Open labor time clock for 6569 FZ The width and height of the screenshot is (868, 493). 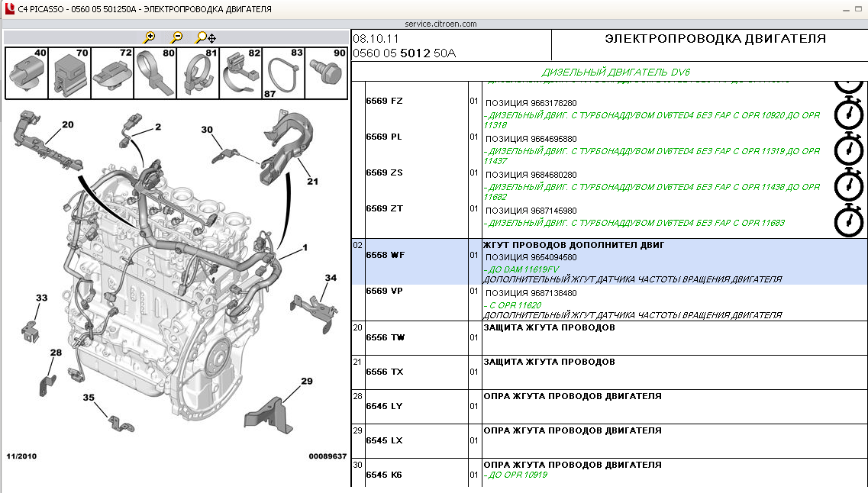pyautogui.click(x=848, y=114)
